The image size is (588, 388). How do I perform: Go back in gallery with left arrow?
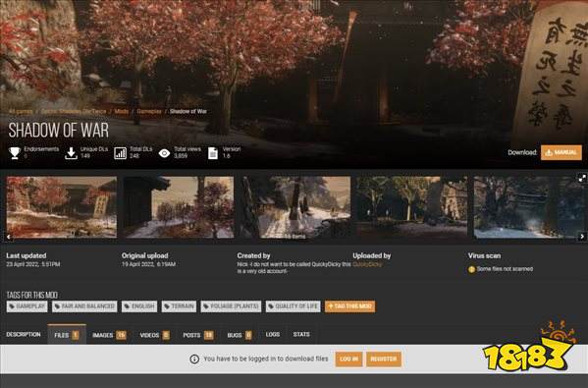pyautogui.click(x=8, y=237)
